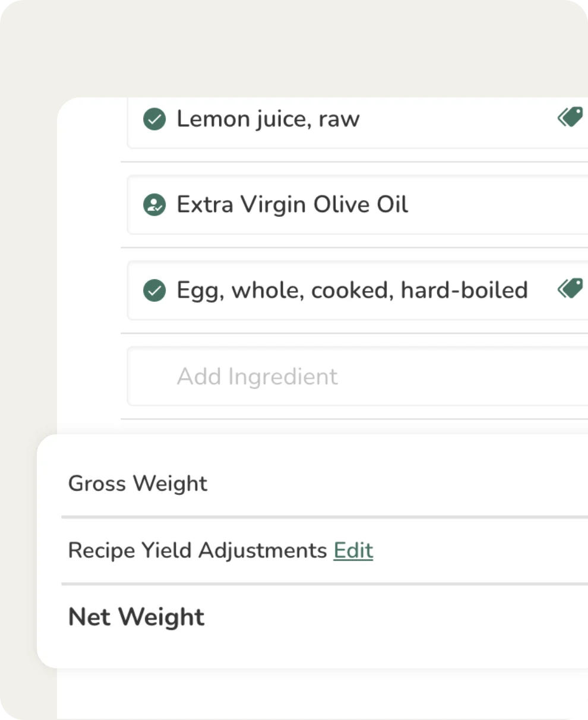Focus the Add Ingredient field
Viewport: 588px width, 720px height.
pos(356,377)
